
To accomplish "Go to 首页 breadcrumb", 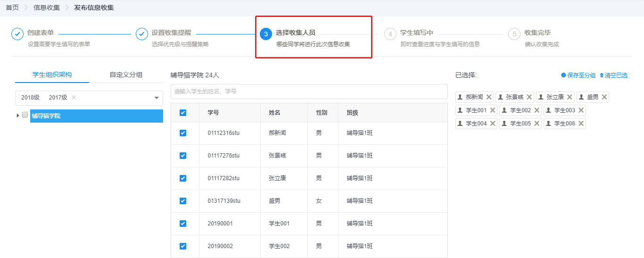I will (12, 8).
